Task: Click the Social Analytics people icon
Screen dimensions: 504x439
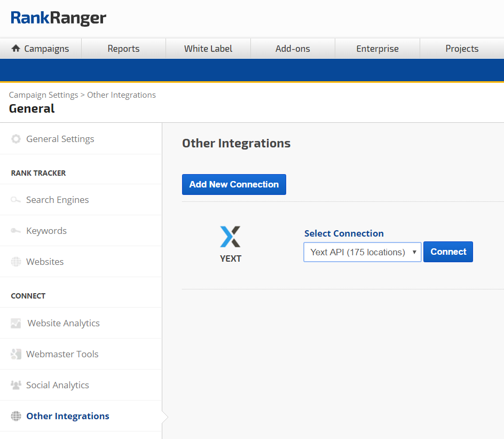Action: tap(16, 385)
